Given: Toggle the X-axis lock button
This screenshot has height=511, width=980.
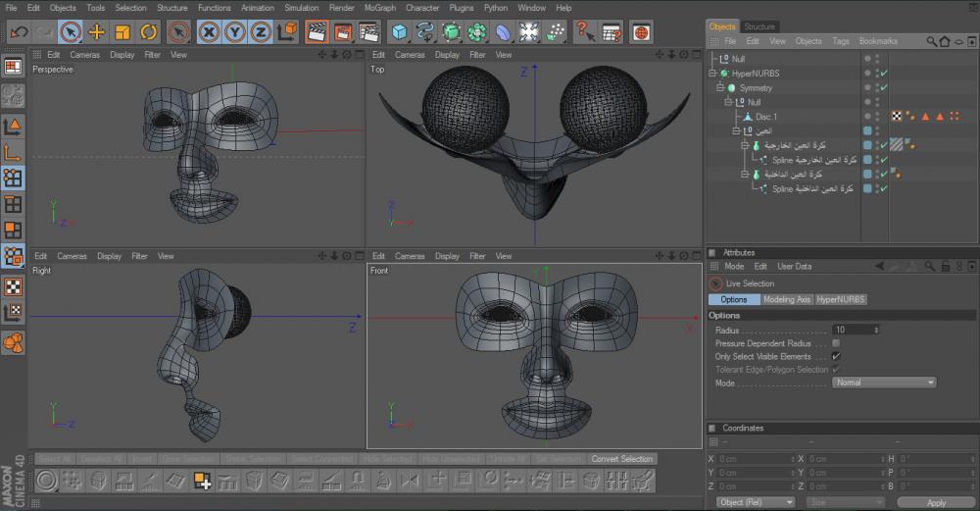Looking at the screenshot, I should pyautogui.click(x=209, y=32).
